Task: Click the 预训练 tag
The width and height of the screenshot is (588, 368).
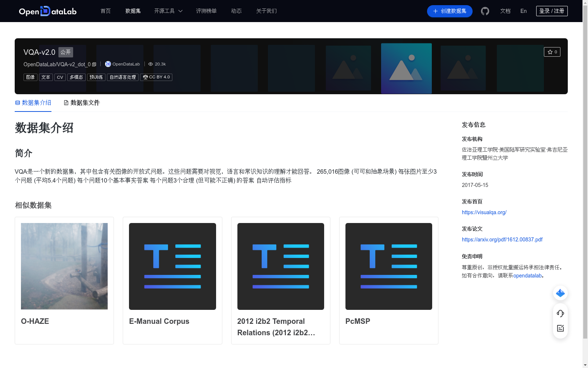Action: pyautogui.click(x=96, y=77)
